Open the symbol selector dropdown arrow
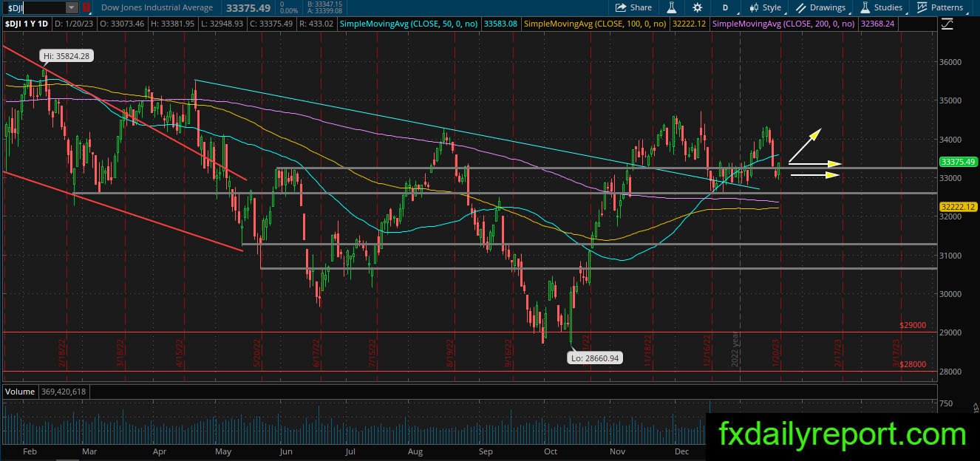The width and height of the screenshot is (980, 461). 72,7
